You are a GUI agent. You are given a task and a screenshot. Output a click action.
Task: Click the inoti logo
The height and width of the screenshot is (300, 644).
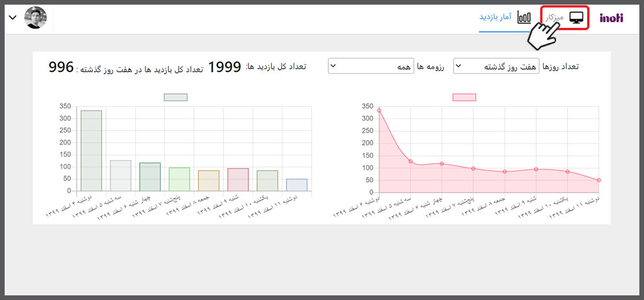(611, 18)
